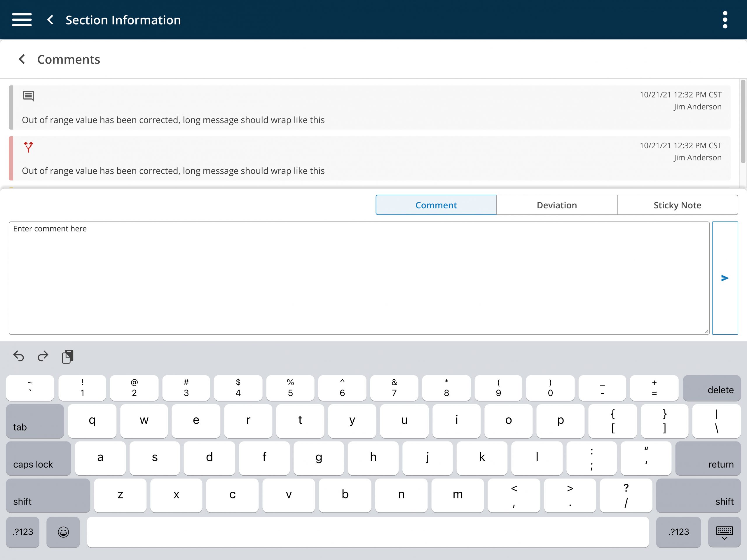Go back from Section Information

(x=50, y=20)
